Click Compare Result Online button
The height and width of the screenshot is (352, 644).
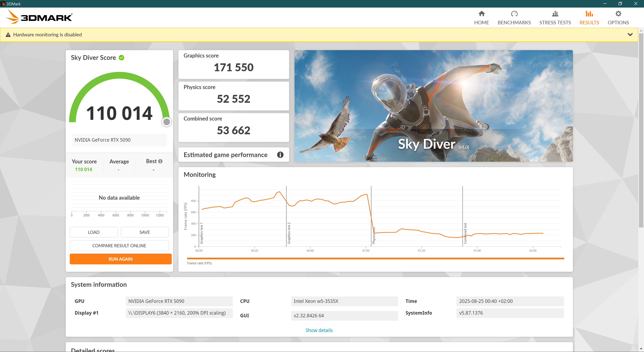[x=119, y=246]
